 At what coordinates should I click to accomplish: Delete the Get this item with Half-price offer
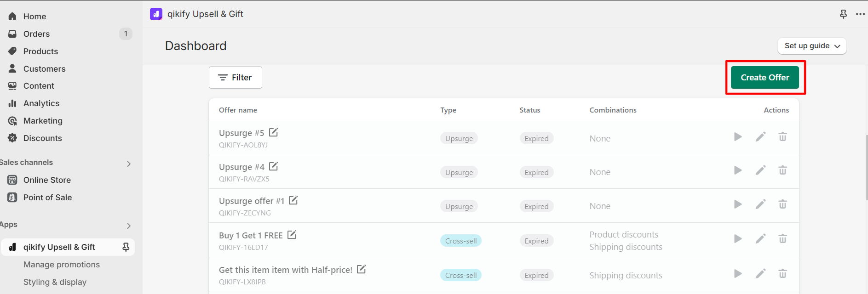(782, 274)
